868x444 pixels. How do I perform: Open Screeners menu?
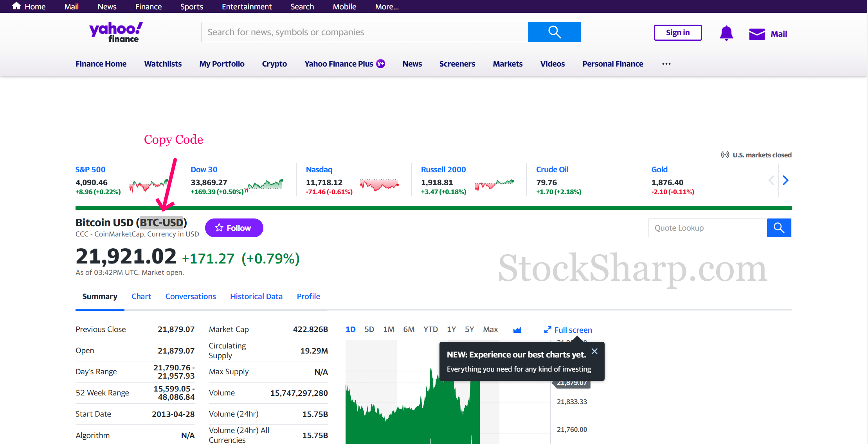coord(457,64)
